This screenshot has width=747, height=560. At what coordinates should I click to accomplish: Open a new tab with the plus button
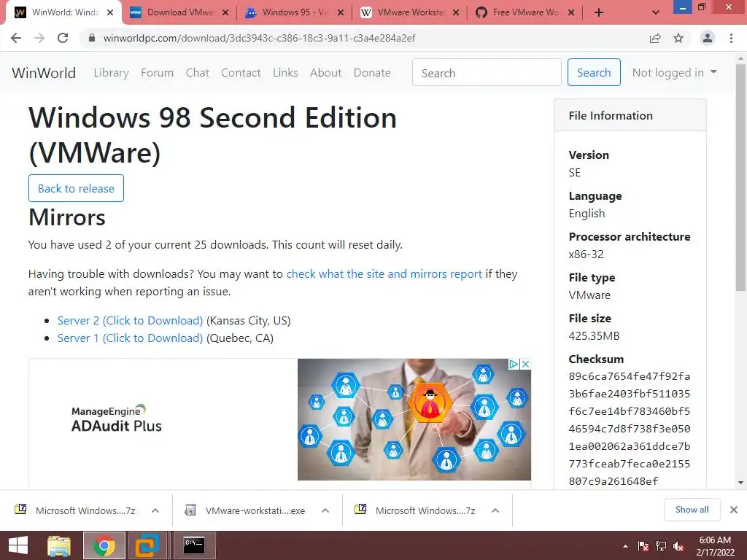(599, 13)
